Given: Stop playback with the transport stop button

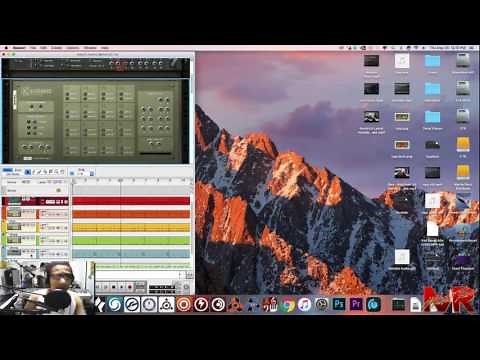Looking at the screenshot, I should 114,287.
